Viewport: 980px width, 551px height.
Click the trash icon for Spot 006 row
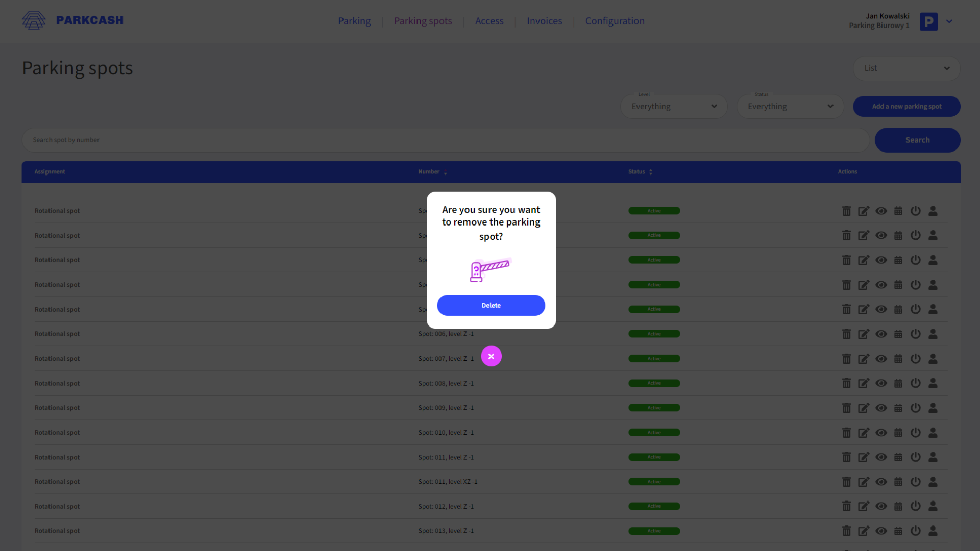pyautogui.click(x=845, y=334)
